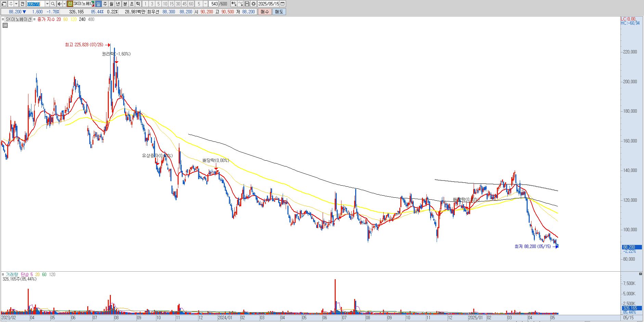Expand the 주 category dropdown arrow
The image size is (644, 322).
pyautogui.click(x=16, y=4)
